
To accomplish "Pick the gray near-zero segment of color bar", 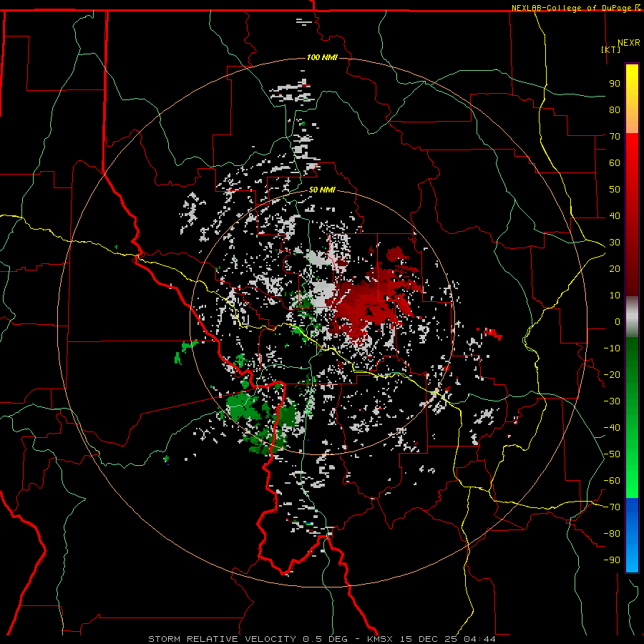I will pyautogui.click(x=632, y=317).
